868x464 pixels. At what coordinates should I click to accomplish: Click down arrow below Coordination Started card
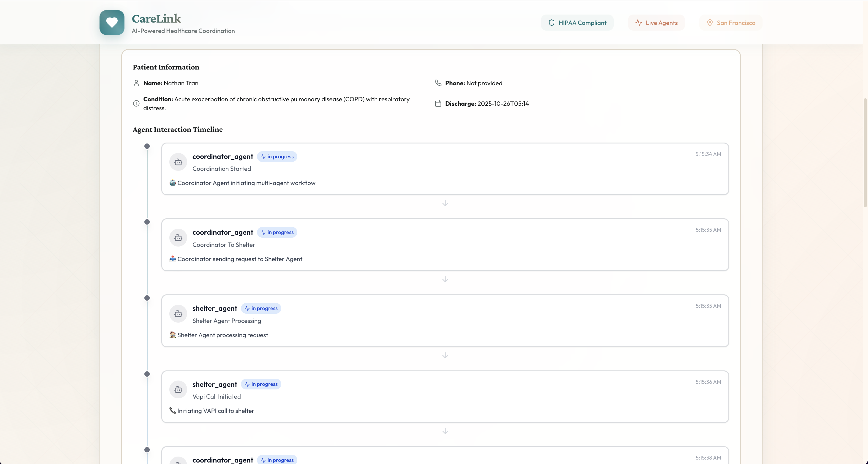point(445,203)
